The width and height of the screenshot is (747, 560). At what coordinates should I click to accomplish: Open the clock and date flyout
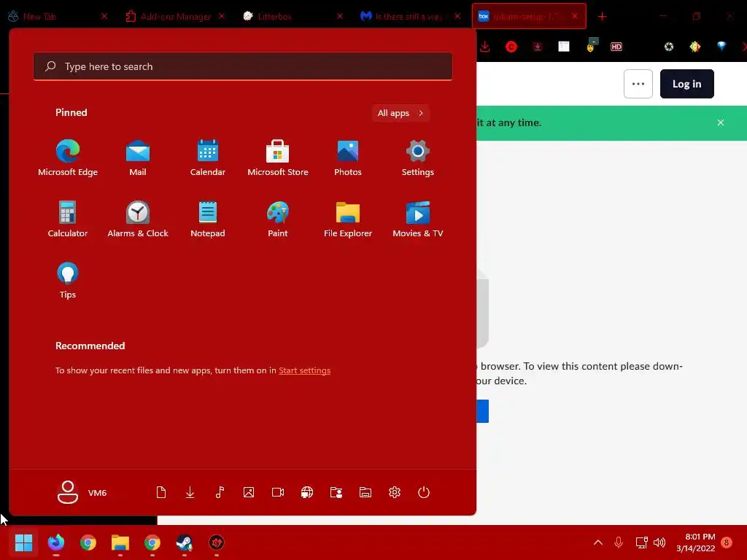[695, 542]
